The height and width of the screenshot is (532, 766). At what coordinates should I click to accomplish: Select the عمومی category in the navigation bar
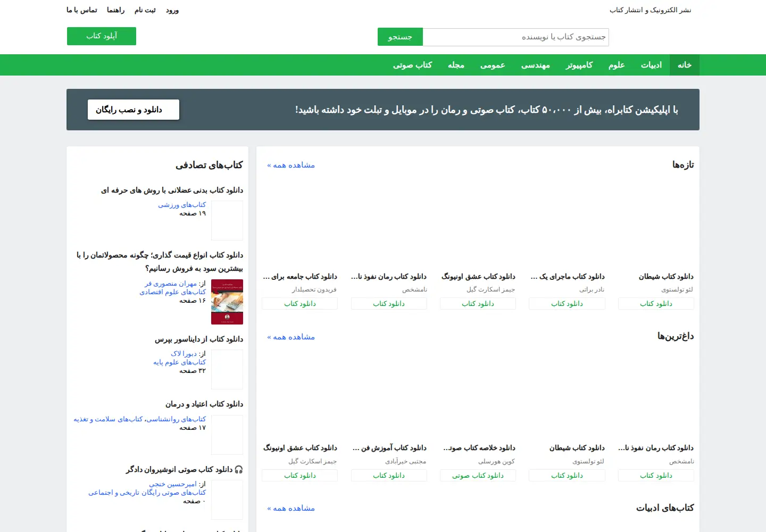point(493,65)
